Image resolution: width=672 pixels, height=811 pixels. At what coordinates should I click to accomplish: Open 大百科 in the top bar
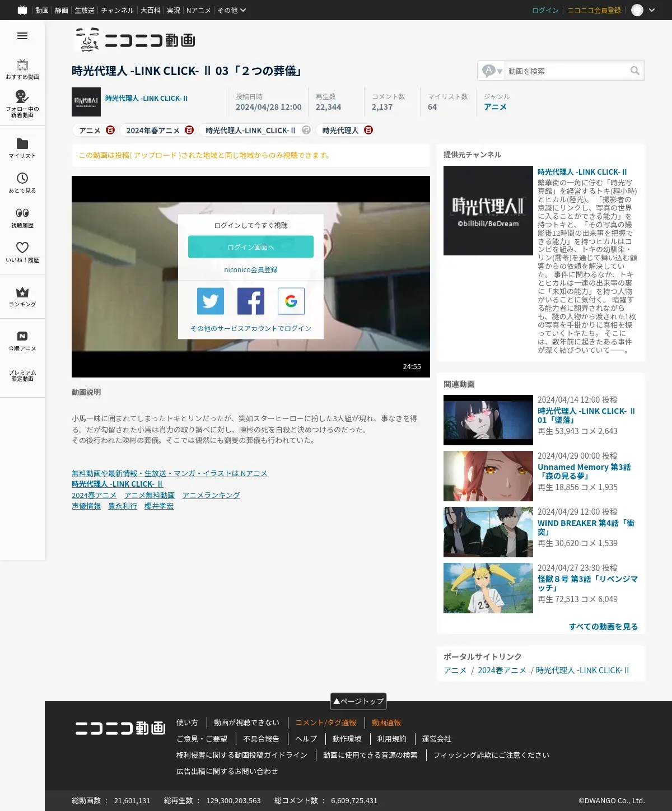click(150, 10)
